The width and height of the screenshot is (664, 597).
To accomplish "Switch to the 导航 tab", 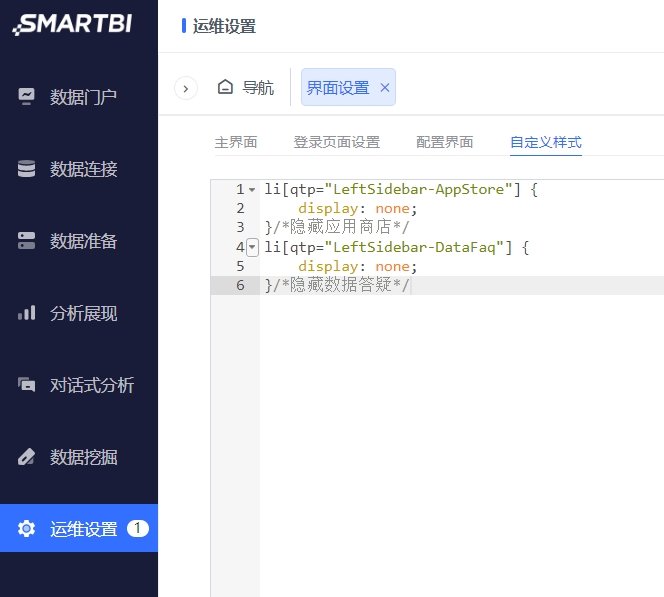I will click(246, 88).
